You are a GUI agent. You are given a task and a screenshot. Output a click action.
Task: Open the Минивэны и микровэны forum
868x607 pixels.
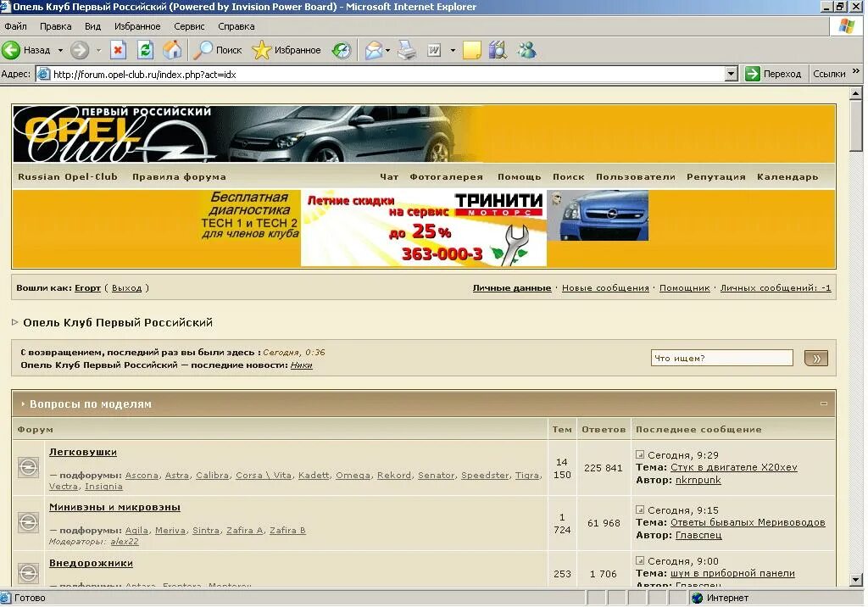114,507
